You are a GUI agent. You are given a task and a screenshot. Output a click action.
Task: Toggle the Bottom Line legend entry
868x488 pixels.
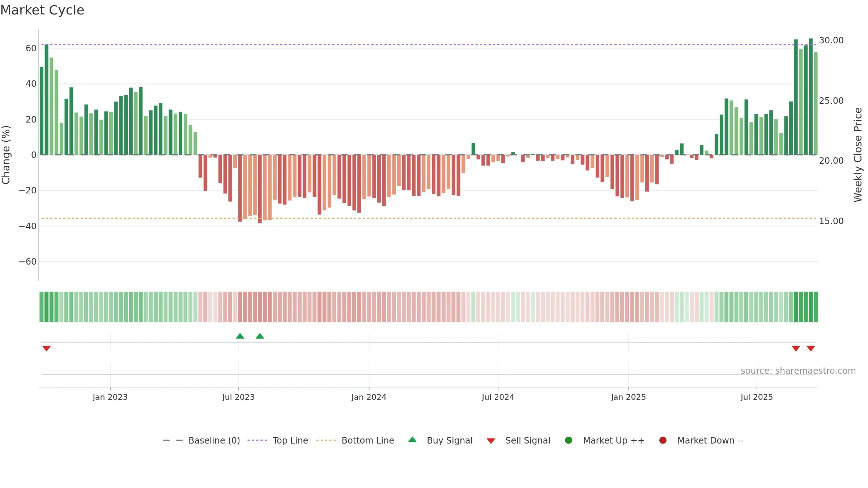355,440
